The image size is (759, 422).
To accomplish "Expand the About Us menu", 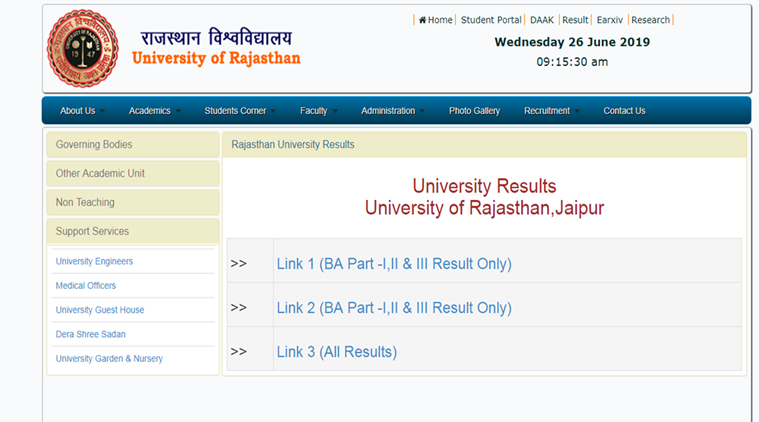I will tap(78, 111).
